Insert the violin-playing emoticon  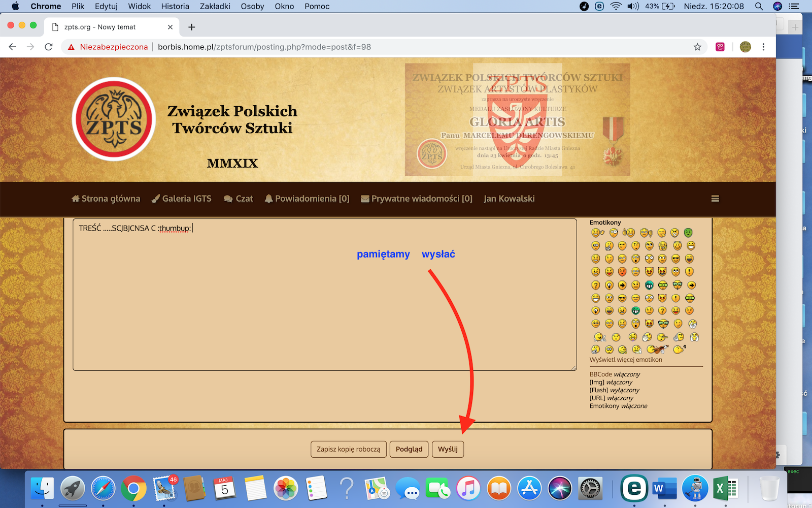click(657, 350)
